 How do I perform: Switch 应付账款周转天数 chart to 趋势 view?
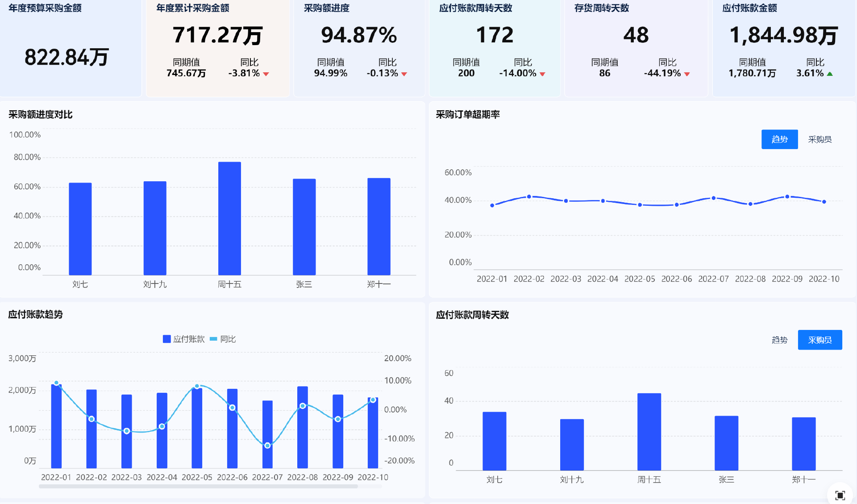point(779,340)
